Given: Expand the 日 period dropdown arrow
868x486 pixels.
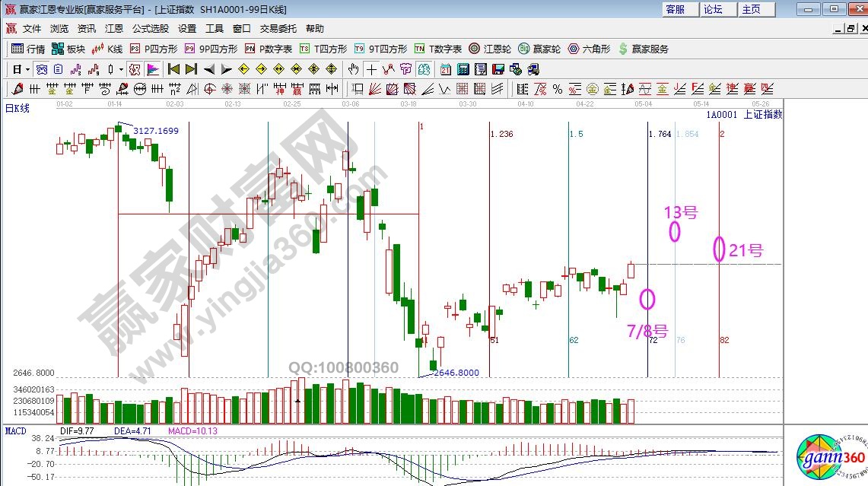Looking at the screenshot, I should 27,69.
